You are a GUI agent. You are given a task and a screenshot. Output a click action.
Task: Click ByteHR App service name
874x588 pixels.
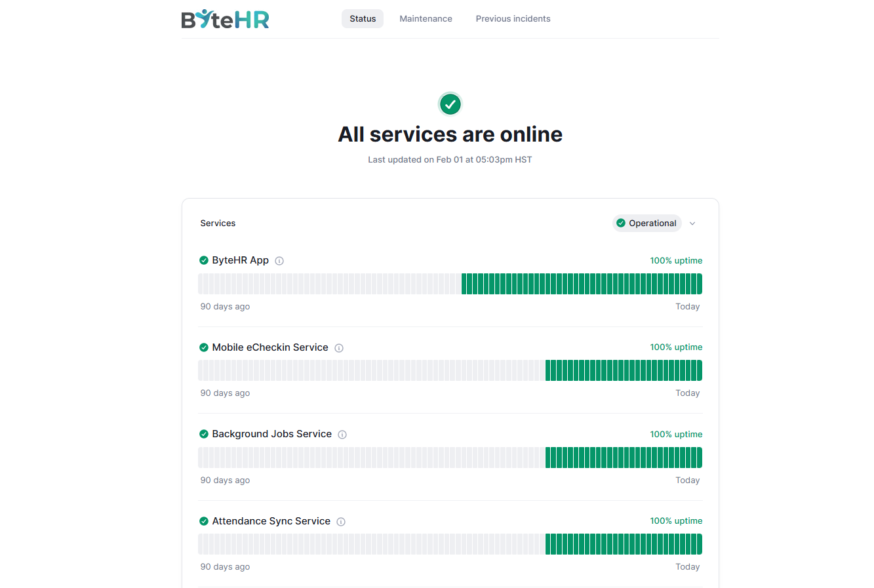pyautogui.click(x=241, y=260)
